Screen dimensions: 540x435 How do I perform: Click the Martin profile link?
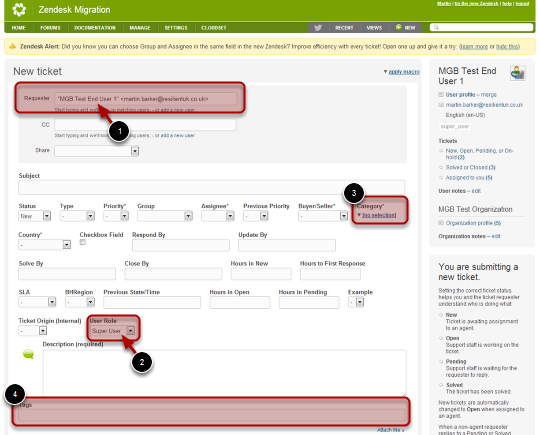tap(444, 3)
